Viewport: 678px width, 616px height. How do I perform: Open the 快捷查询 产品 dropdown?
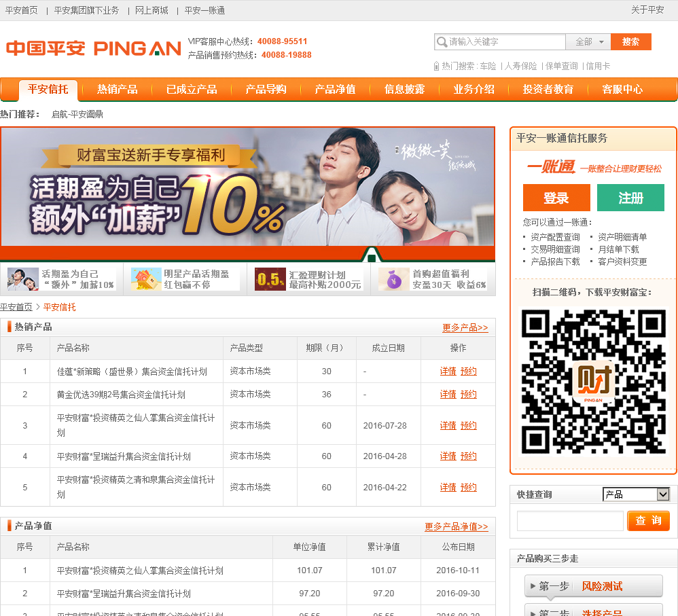pyautogui.click(x=637, y=494)
